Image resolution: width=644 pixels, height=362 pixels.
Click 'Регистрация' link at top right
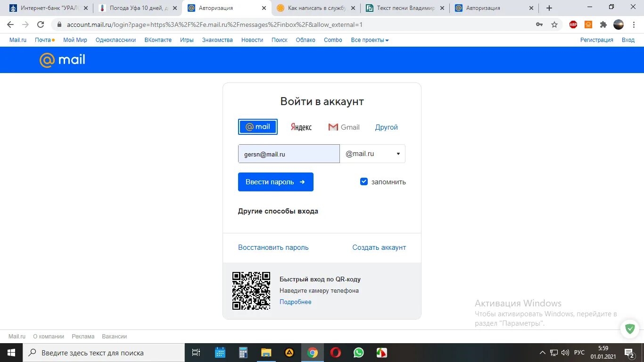pos(597,40)
